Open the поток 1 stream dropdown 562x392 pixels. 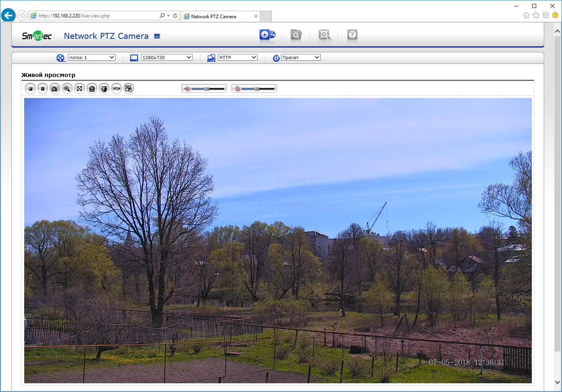[91, 58]
